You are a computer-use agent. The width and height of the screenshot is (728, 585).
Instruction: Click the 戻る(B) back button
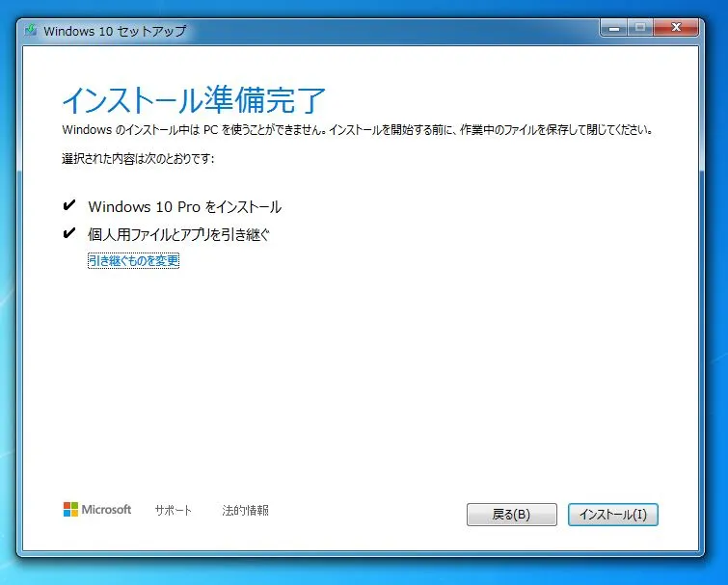tap(512, 515)
